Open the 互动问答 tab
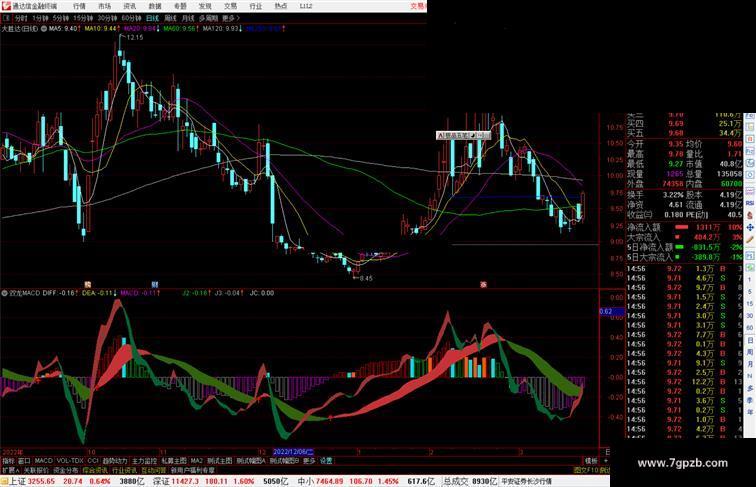This screenshot has width=756, height=487. [x=154, y=470]
